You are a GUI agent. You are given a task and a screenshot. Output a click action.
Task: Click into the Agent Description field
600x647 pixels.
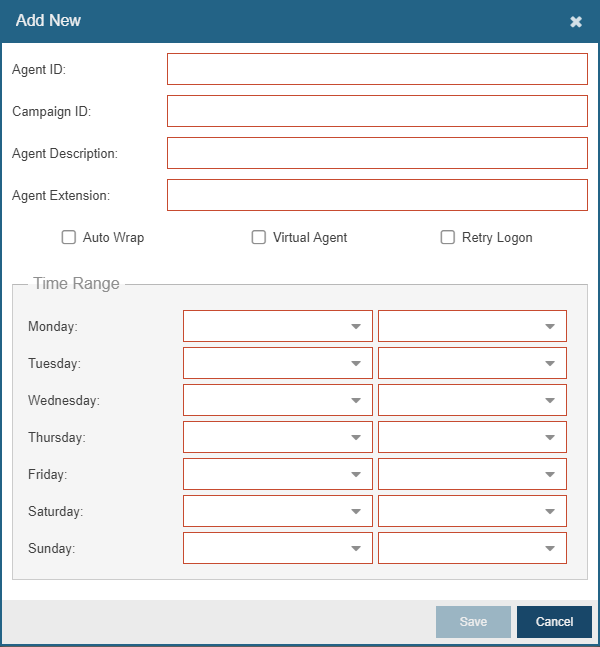(x=377, y=153)
